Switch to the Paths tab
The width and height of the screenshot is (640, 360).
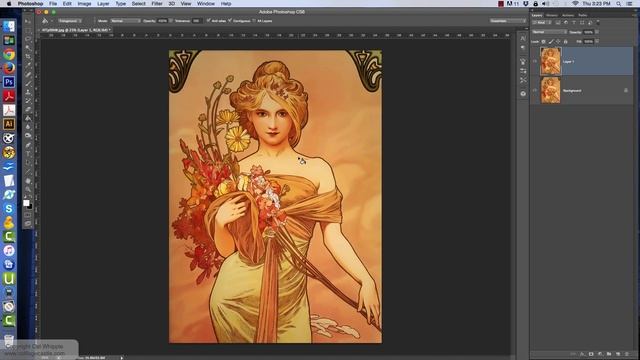[x=582, y=16]
